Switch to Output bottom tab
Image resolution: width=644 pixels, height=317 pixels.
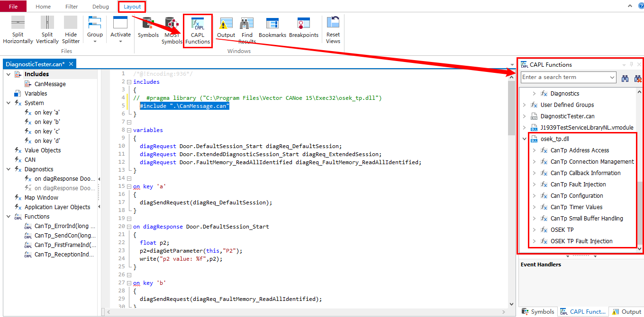(x=626, y=311)
